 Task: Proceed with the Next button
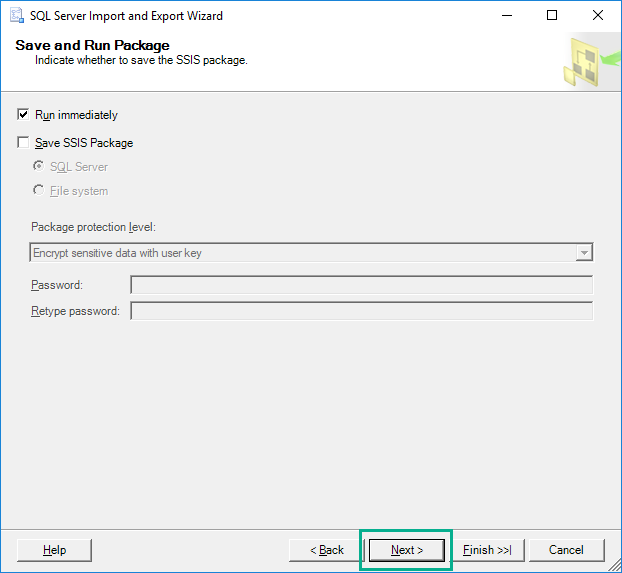tap(406, 550)
